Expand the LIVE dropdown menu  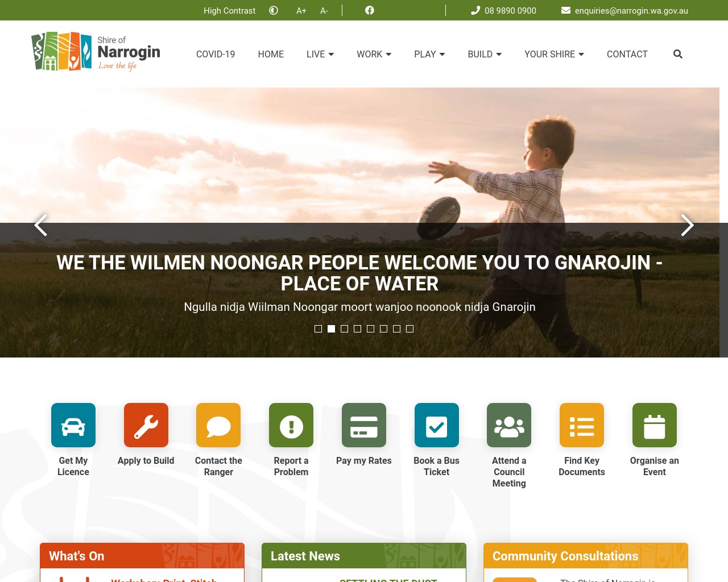pyautogui.click(x=320, y=54)
